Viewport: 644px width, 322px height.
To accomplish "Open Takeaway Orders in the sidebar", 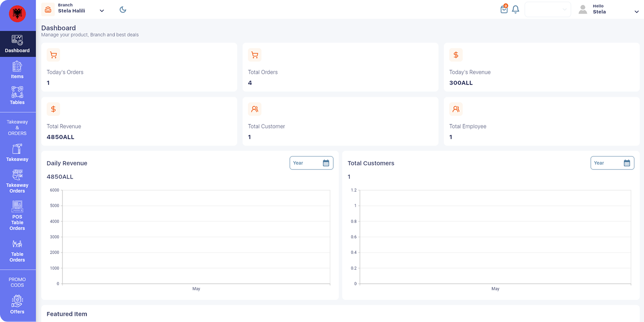I will click(17, 182).
